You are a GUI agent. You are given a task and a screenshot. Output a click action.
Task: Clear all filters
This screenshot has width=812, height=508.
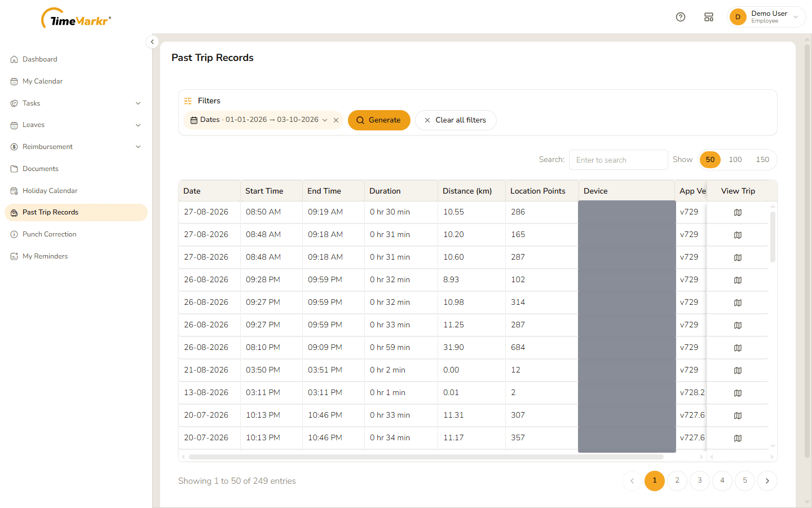tap(456, 120)
